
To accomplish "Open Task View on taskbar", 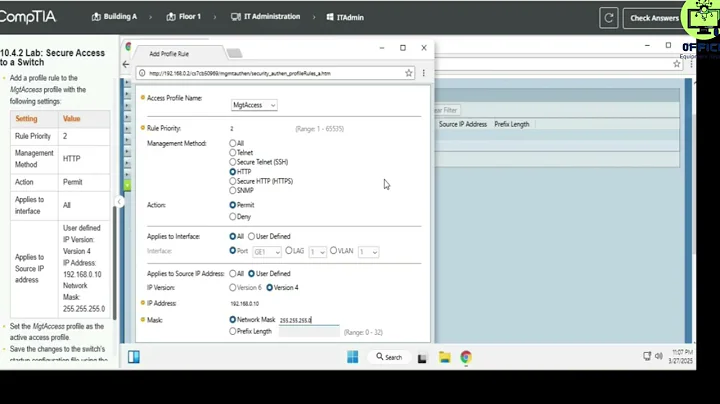I will point(422,357).
